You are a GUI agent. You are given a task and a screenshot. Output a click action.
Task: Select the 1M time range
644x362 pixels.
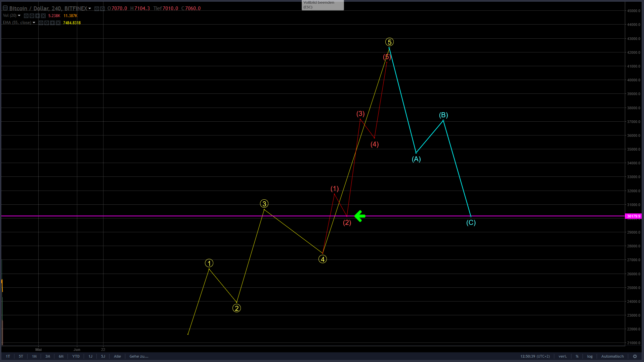tap(34, 356)
